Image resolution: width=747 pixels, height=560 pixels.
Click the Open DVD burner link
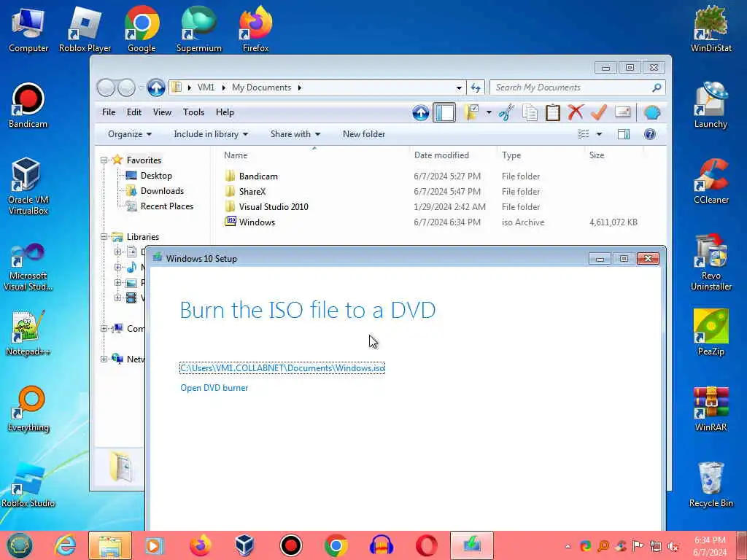click(x=214, y=388)
